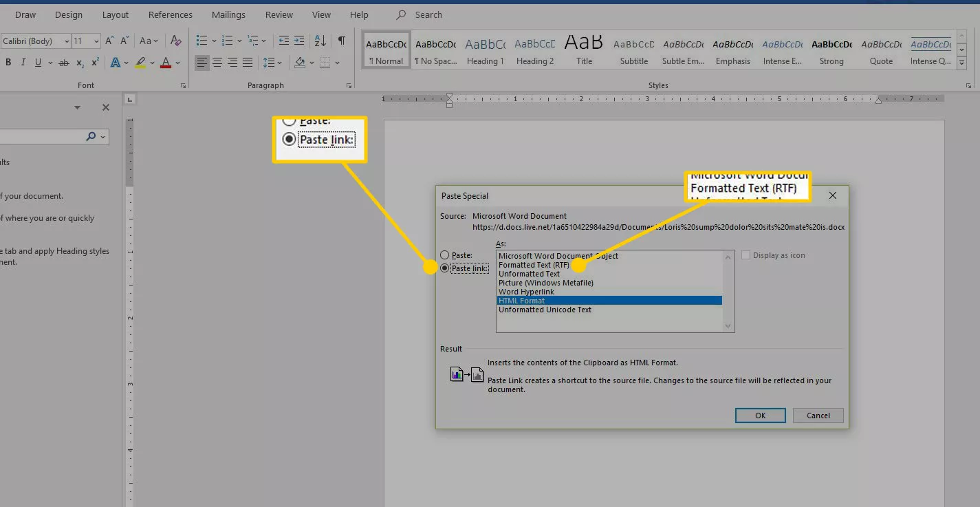This screenshot has width=980, height=507.
Task: Click the Borders icon
Action: coord(325,63)
